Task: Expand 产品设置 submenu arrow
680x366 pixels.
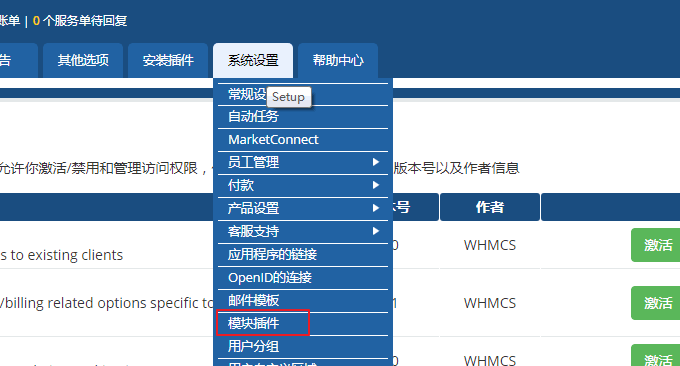Action: pos(376,208)
